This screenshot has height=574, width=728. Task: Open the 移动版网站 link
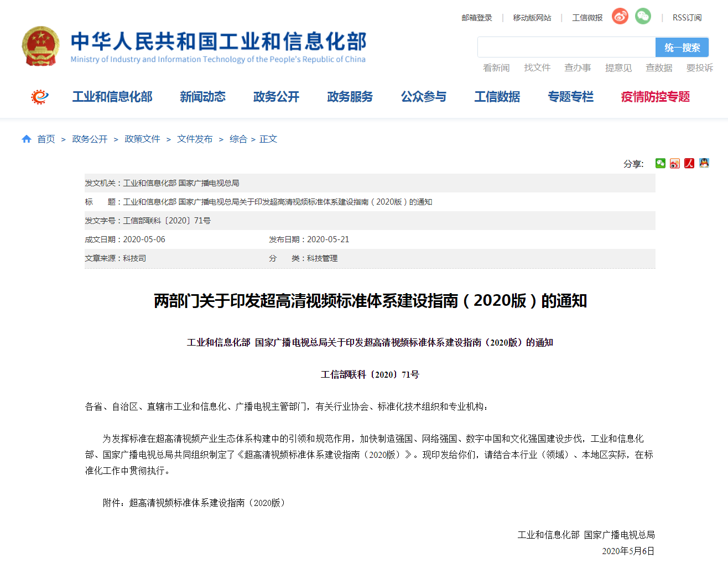tap(532, 18)
